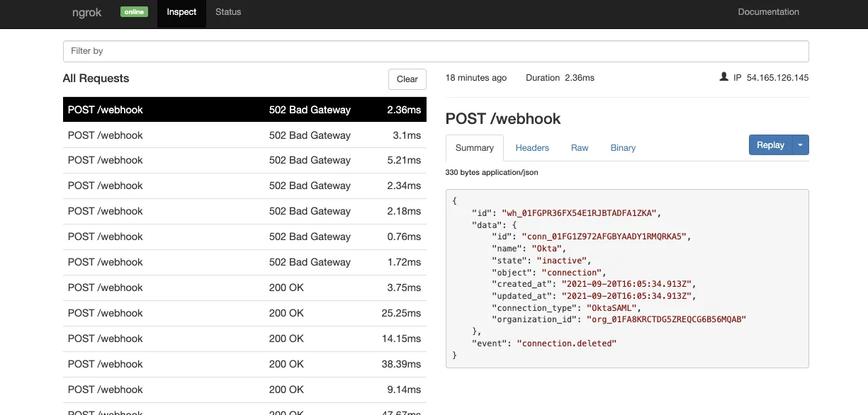Screen dimensions: 868x415
Task: Select the 3.75ms 200 OK request
Action: (x=244, y=288)
